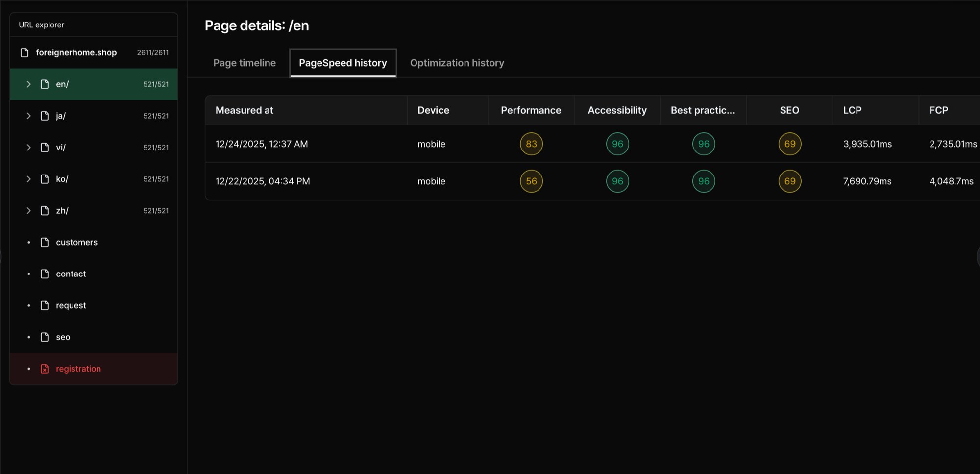Switch to the Page timeline tab
Screen dimensions: 980x474
(244, 63)
